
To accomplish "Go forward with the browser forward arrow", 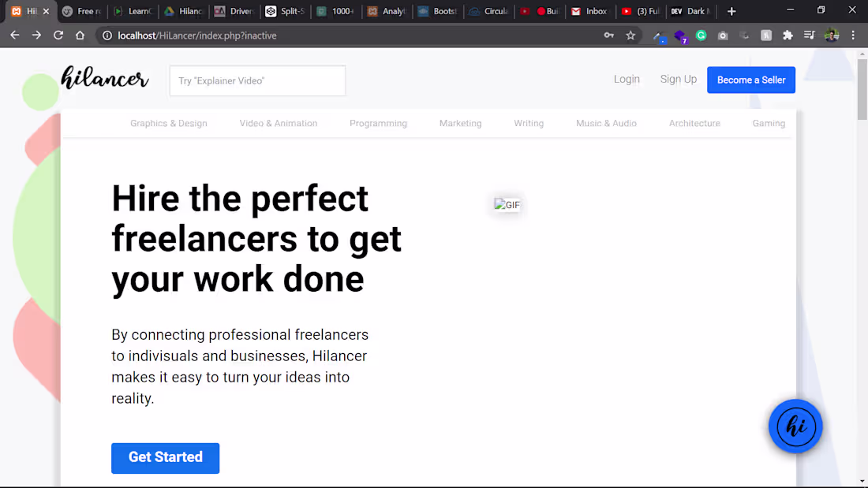I will coord(36,35).
